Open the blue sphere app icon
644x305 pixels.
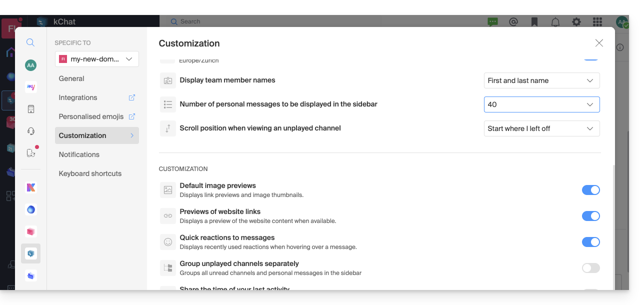pos(30,209)
